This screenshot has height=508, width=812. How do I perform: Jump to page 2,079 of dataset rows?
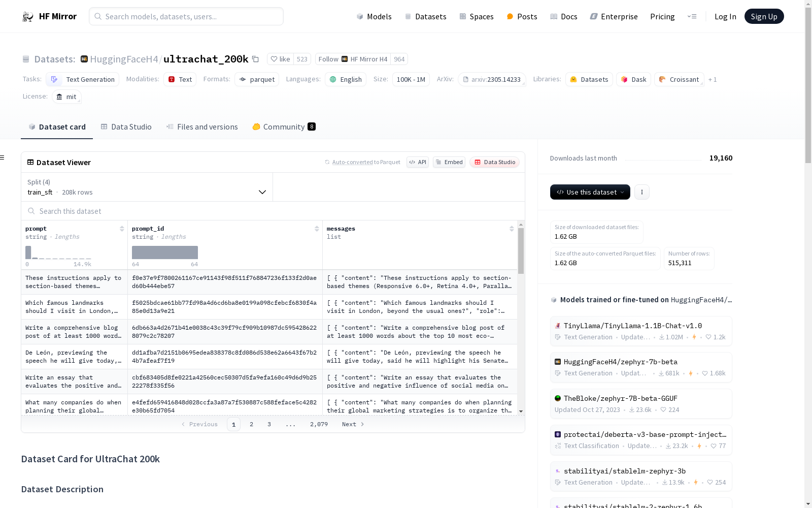(x=319, y=424)
